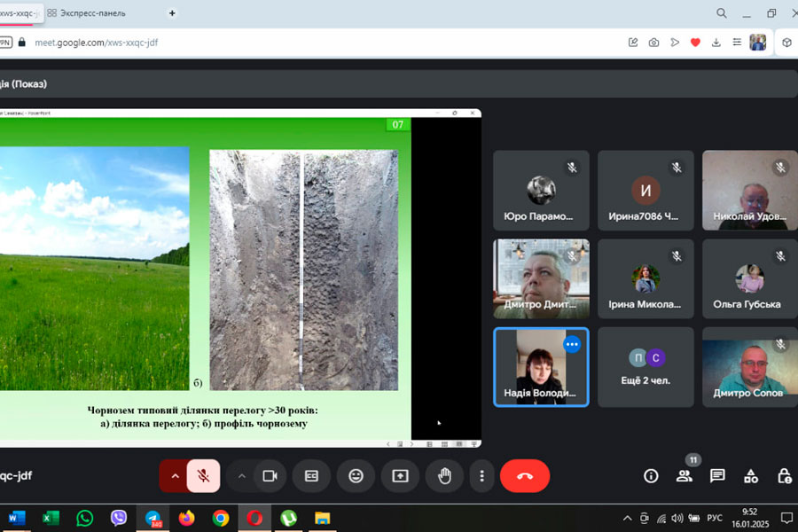Open Word from the taskbar

pyautogui.click(x=17, y=518)
